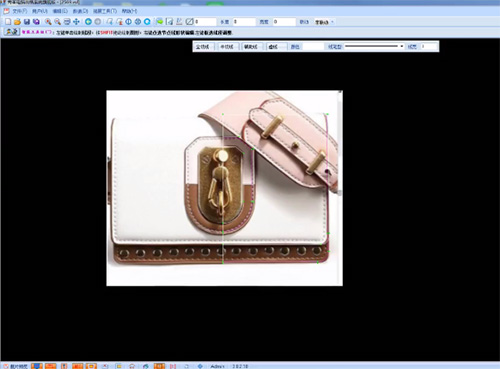Image resolution: width=500 pixels, height=369 pixels.
Task: Select the pan/move four-arrow tool
Action: (x=76, y=22)
